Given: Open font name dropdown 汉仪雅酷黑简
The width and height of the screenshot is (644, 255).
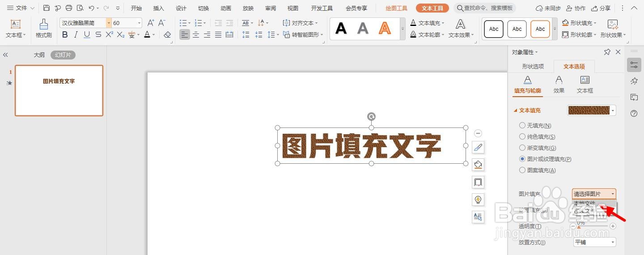Looking at the screenshot, I should 109,23.
